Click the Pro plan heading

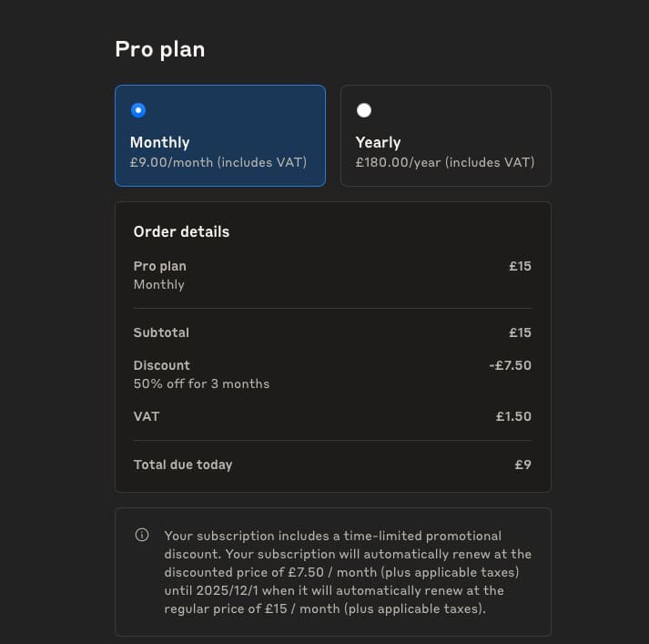click(159, 49)
